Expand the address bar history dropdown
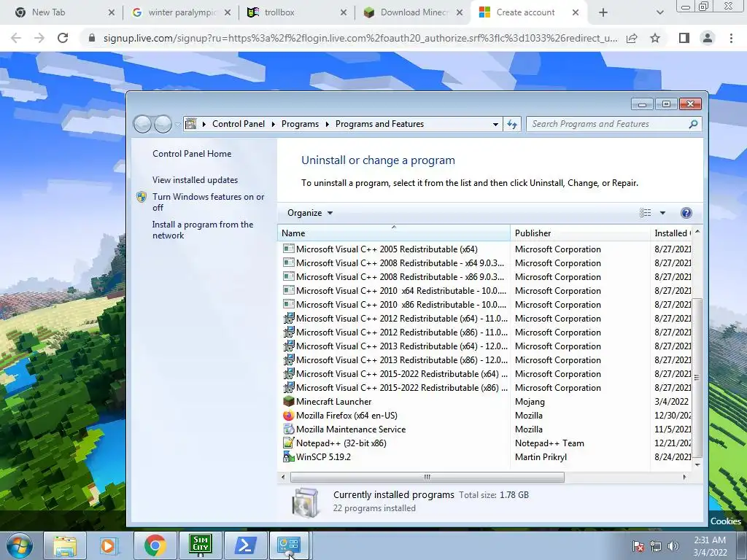This screenshot has height=560, width=747. point(495,124)
